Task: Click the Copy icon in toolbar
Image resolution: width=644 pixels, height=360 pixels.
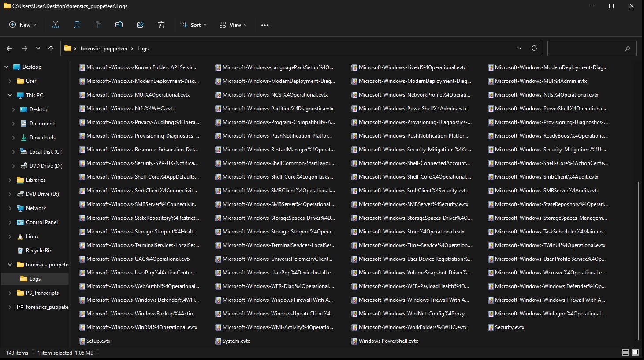Action: pyautogui.click(x=77, y=25)
